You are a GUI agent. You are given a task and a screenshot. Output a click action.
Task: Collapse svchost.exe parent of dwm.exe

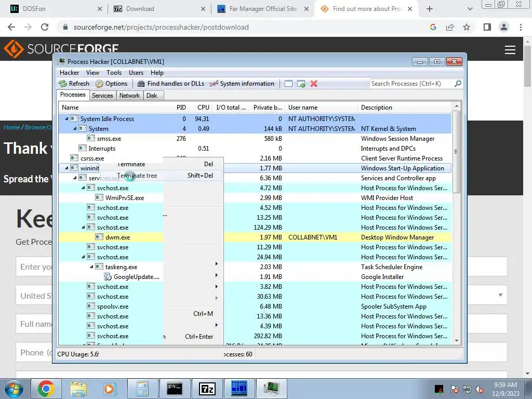(x=83, y=228)
